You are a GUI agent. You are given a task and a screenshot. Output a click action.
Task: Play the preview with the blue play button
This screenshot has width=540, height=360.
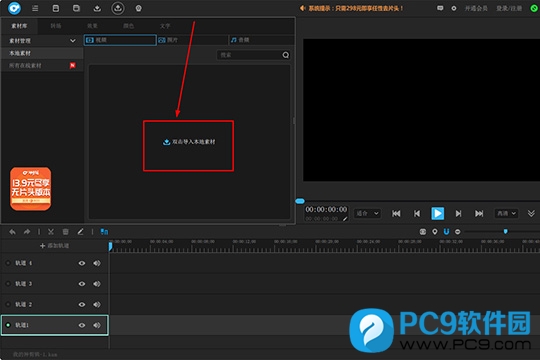tap(438, 214)
